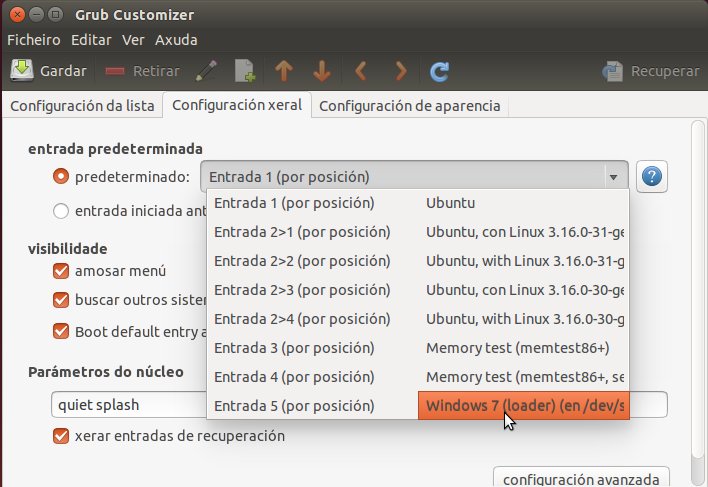Switch to Configuración de aparencia tab
Screen dimensions: 708x487
[410, 106]
